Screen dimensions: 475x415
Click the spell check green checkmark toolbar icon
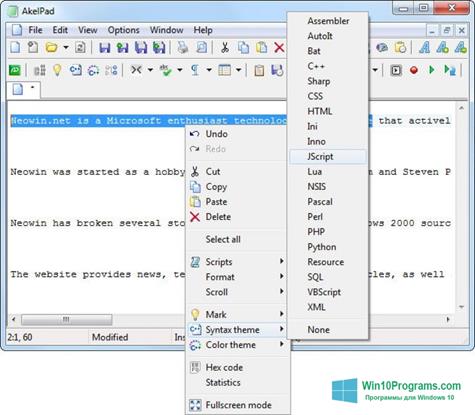click(x=165, y=70)
